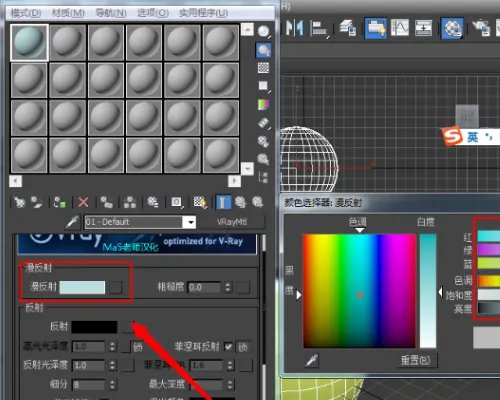The image size is (500, 400).
Task: Click the sample type sphere icon
Action: pyautogui.click(x=263, y=31)
